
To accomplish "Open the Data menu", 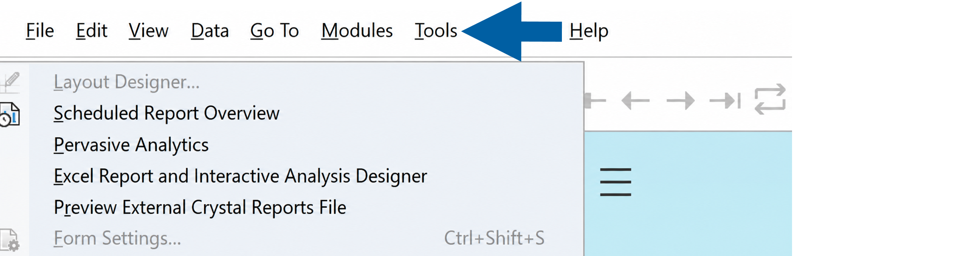I will coord(210,31).
